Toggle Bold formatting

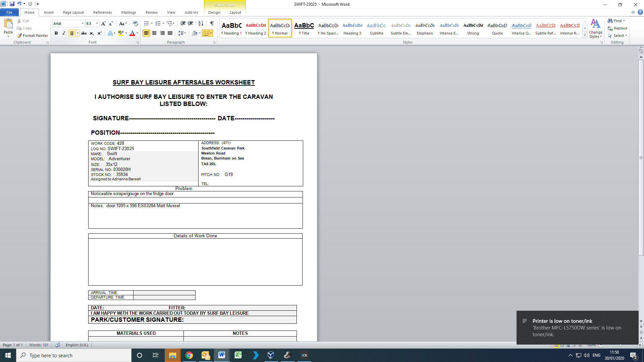56,33
